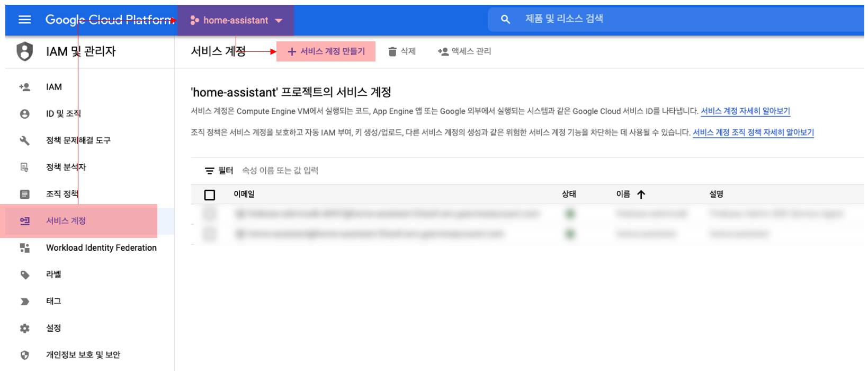Sort table by 이메일 column

pos(244,194)
